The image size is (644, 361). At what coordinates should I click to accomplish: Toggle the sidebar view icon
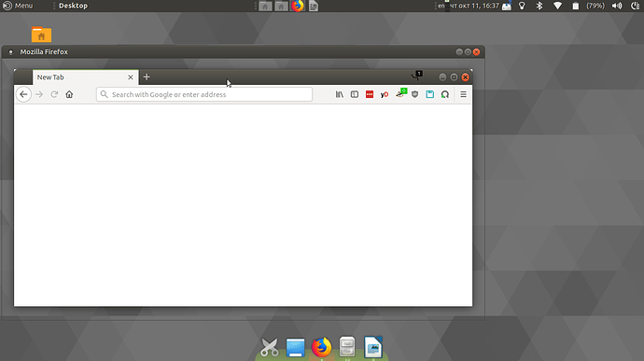click(355, 94)
